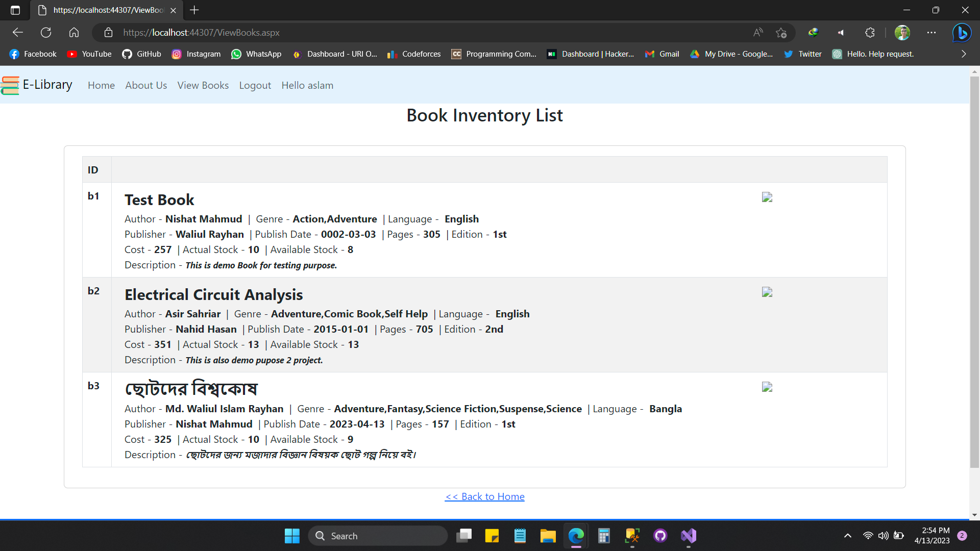Open the Settings and more menu
Viewport: 980px width, 551px height.
click(x=932, y=32)
